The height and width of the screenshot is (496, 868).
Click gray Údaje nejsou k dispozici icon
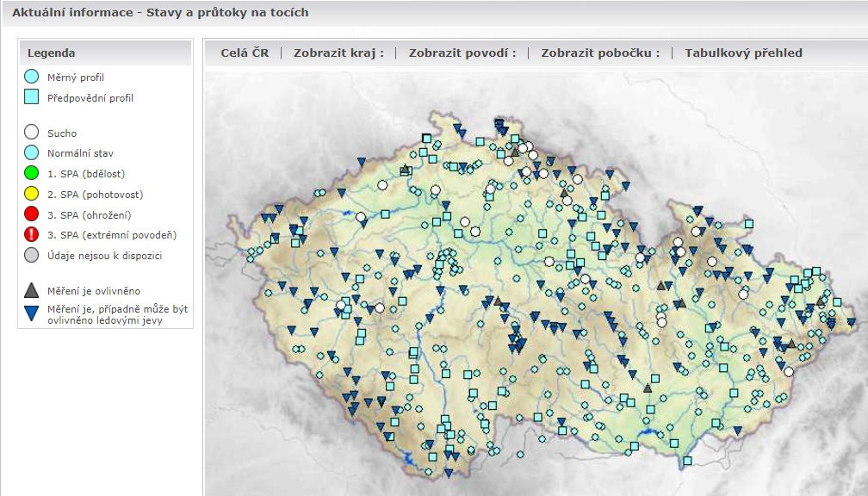pos(32,255)
